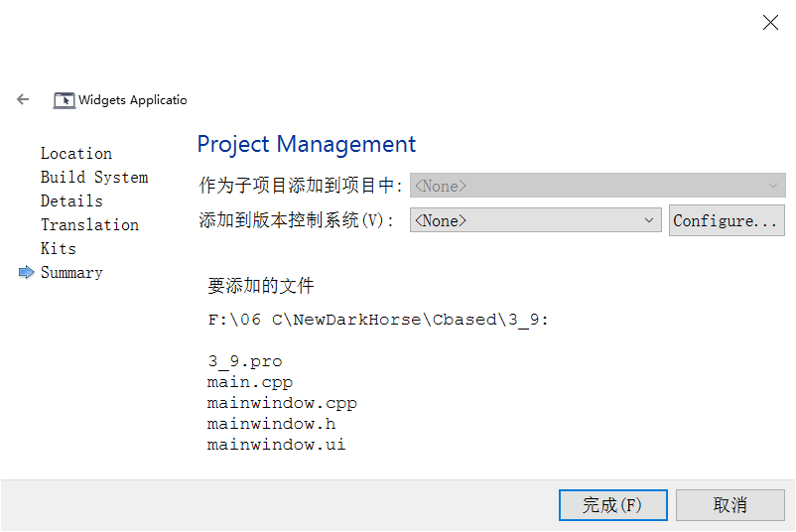Click the version control dropdown chevron arrow
The image size is (796, 532).
coord(649,220)
